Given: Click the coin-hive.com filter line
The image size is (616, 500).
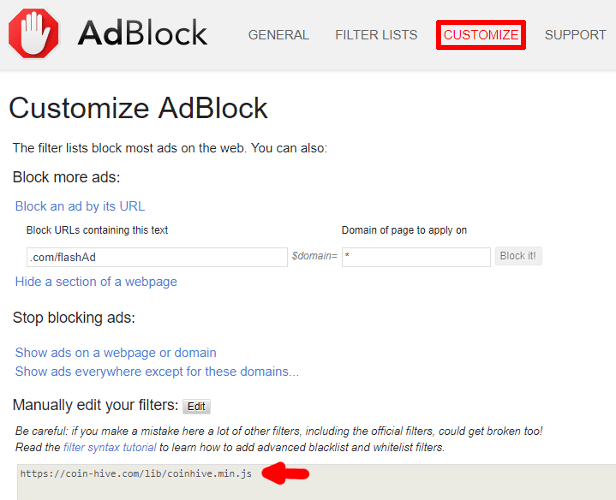Looking at the screenshot, I should coord(136,474).
